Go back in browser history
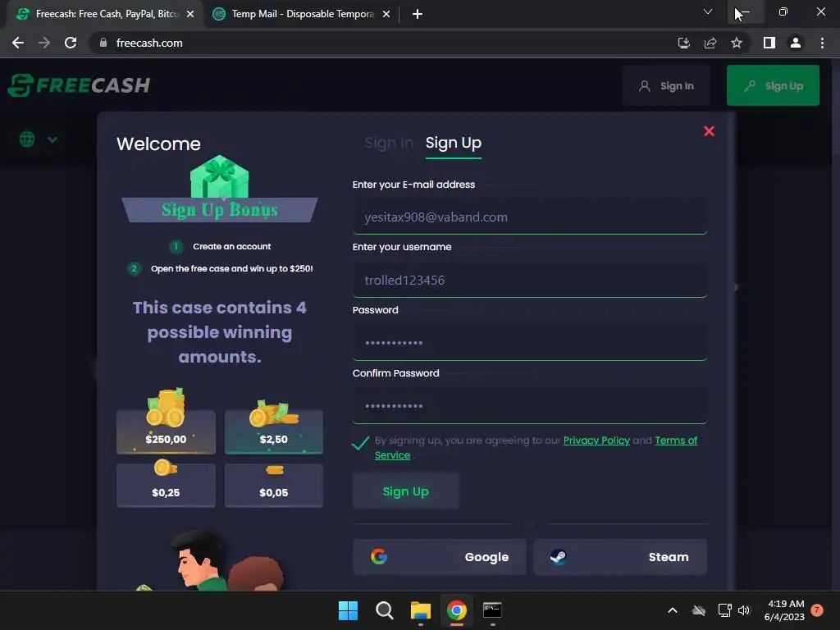Viewport: 840px width, 630px height. [18, 43]
